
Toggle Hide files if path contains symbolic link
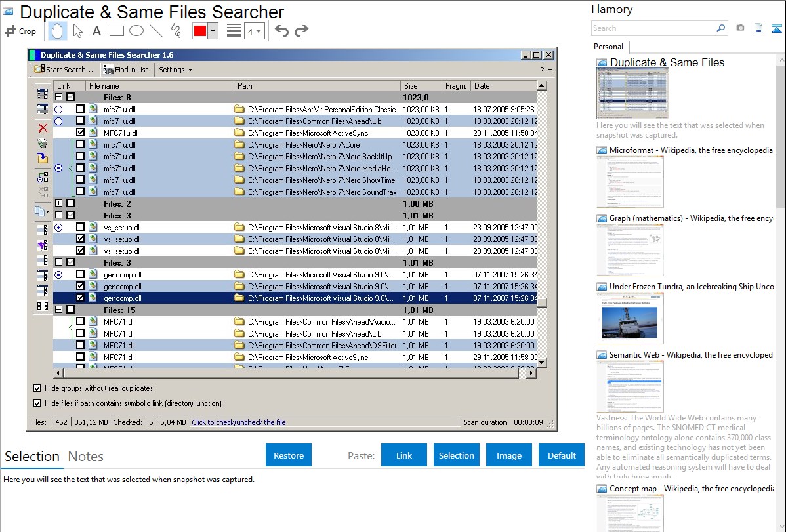click(37, 403)
